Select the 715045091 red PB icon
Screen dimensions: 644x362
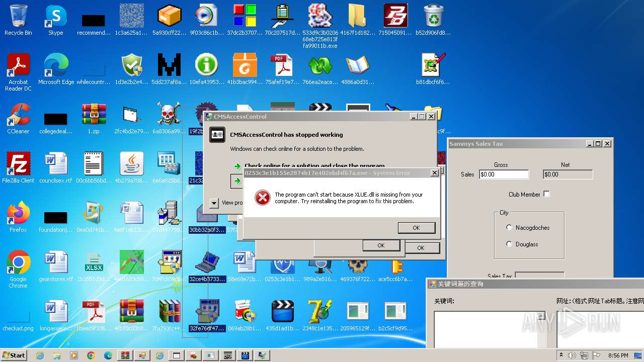coord(395,20)
